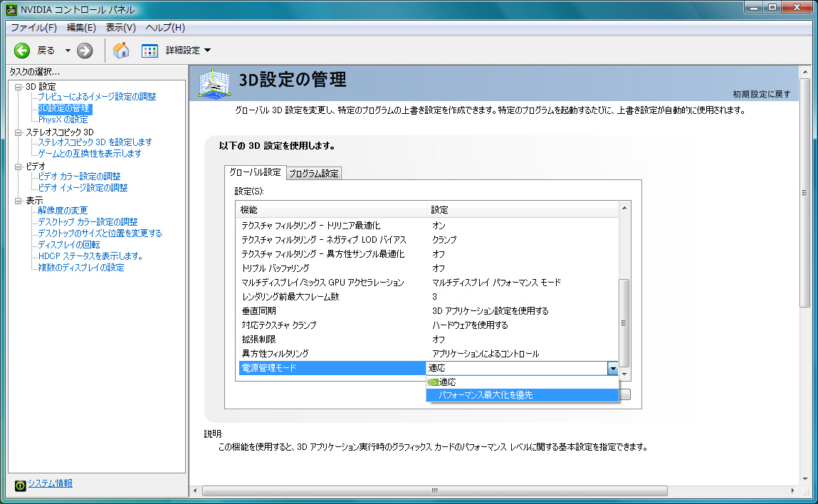The image size is (818, 504).
Task: Open 解像度の変更 task
Action: click(63, 211)
